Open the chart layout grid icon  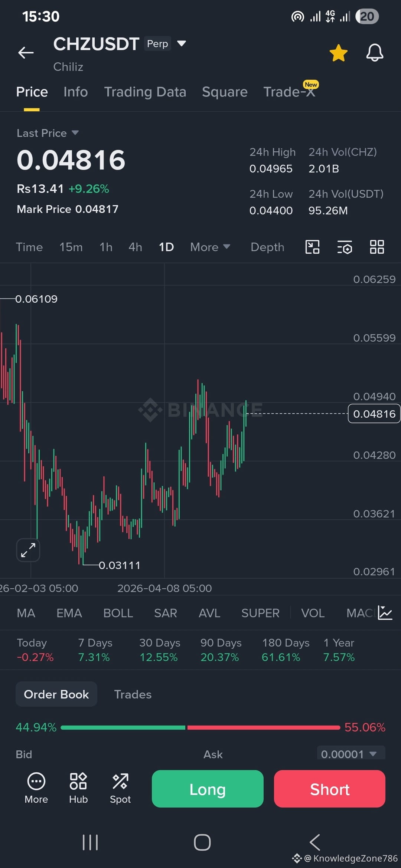(x=377, y=247)
